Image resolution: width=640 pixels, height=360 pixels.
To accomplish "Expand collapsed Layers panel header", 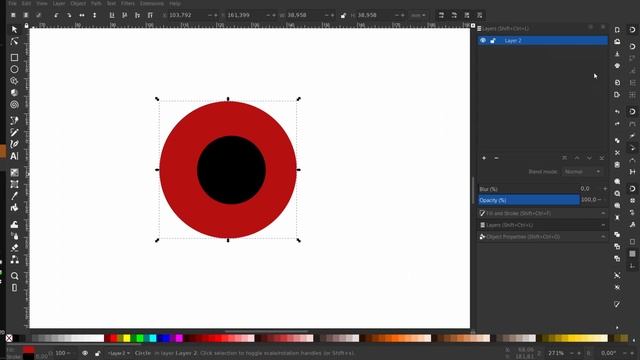I will pyautogui.click(x=542, y=225).
